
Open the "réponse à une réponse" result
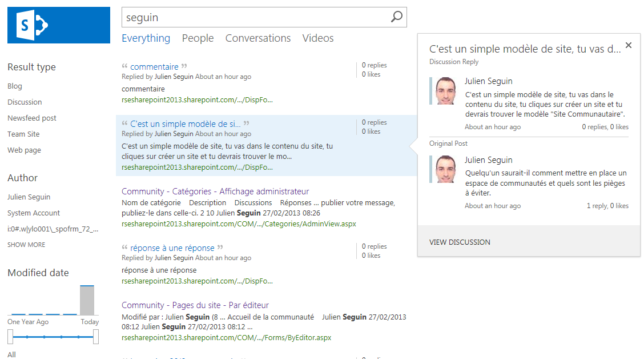[172, 248]
